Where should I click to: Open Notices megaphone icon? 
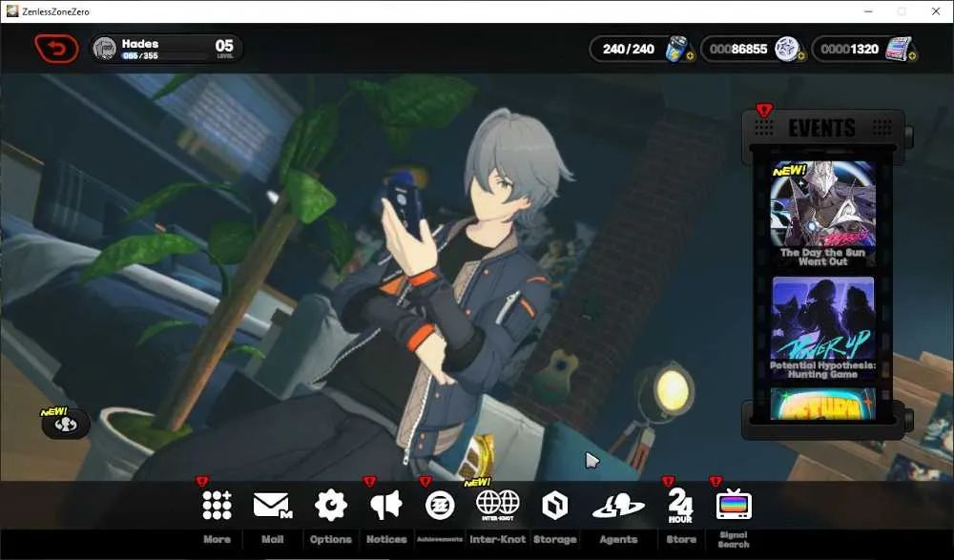(x=385, y=505)
